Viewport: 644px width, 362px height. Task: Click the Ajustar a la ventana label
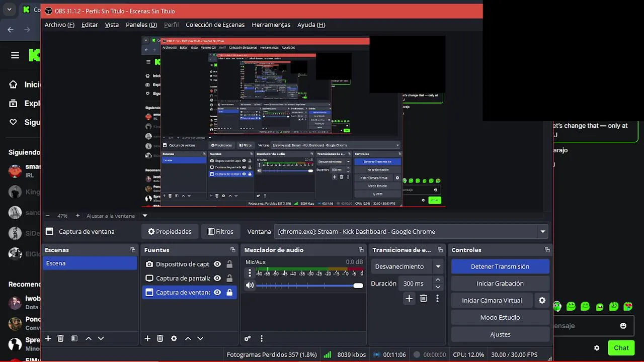[x=111, y=216]
